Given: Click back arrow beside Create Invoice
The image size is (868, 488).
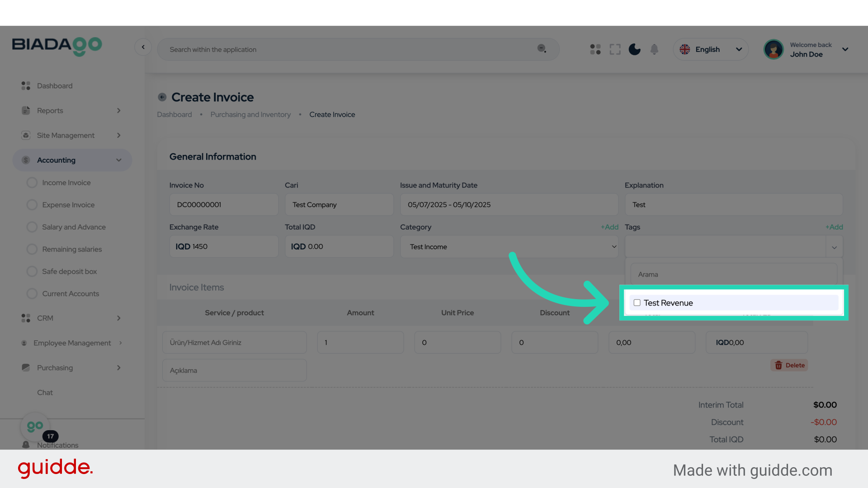Looking at the screenshot, I should pyautogui.click(x=162, y=97).
